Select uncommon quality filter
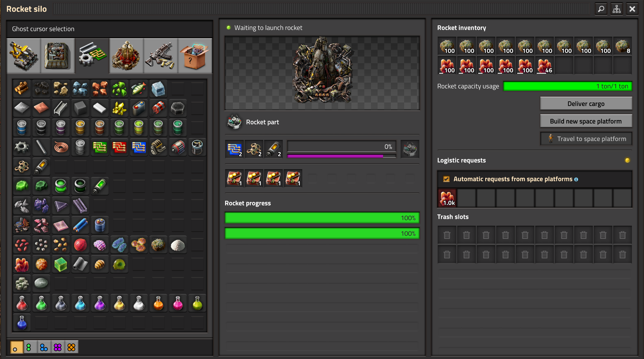The height and width of the screenshot is (359, 644). (x=30, y=347)
